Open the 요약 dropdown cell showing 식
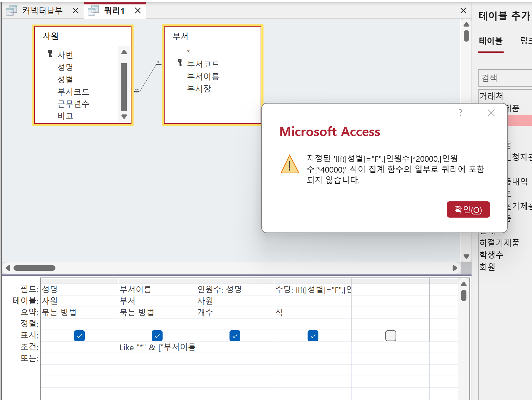This screenshot has width=532, height=400. coord(312,312)
